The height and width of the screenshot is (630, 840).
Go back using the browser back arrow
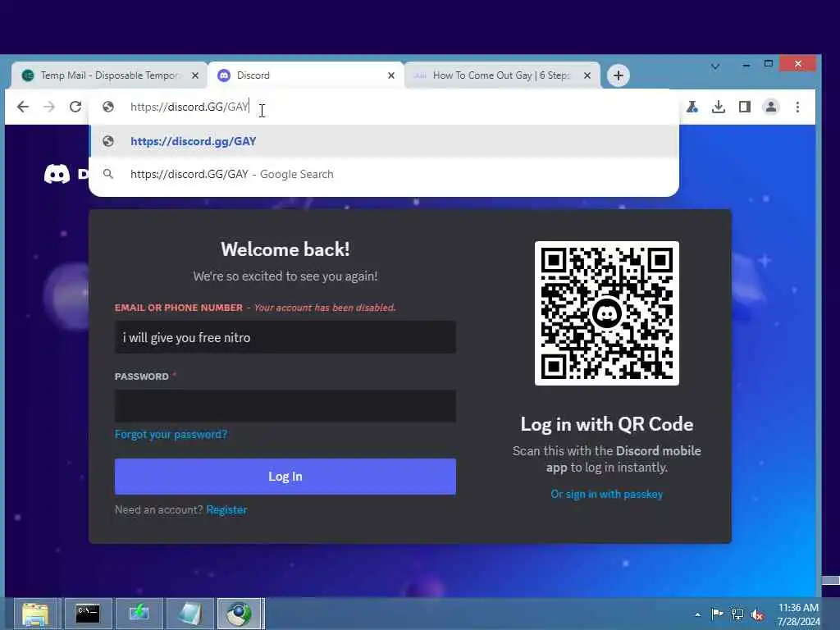click(22, 107)
